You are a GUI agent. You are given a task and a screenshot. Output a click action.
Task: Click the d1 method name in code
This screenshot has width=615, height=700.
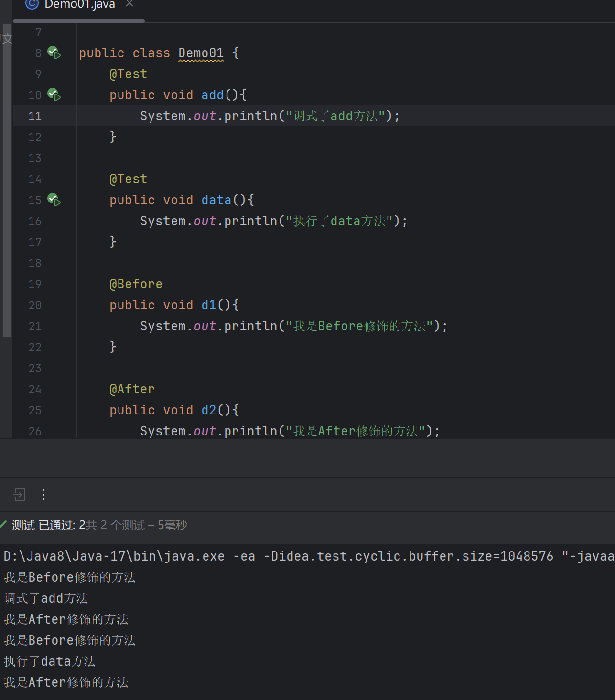click(209, 305)
